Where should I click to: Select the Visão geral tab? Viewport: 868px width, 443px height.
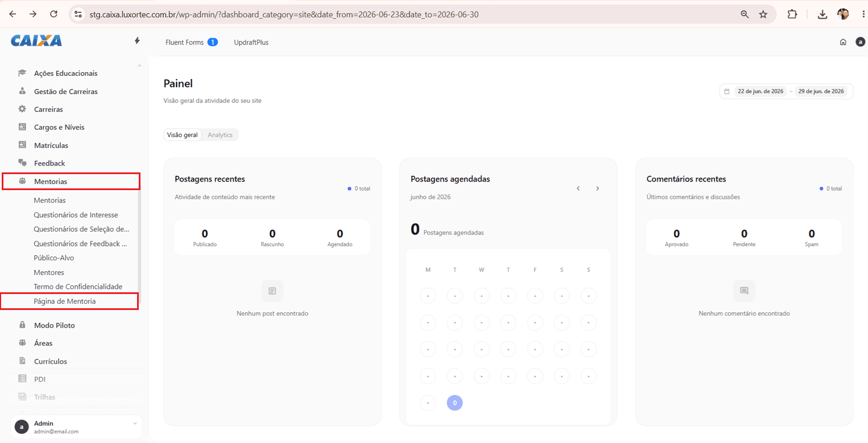pyautogui.click(x=182, y=135)
